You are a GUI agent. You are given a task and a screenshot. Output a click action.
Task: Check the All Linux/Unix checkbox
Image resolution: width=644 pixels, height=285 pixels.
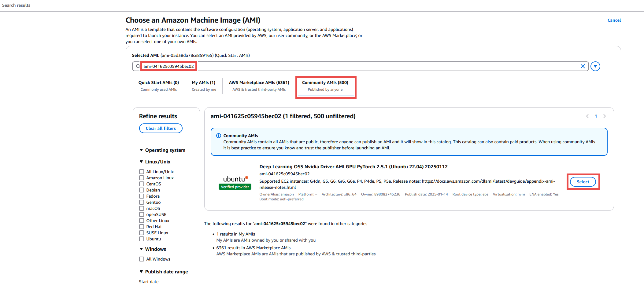142,172
